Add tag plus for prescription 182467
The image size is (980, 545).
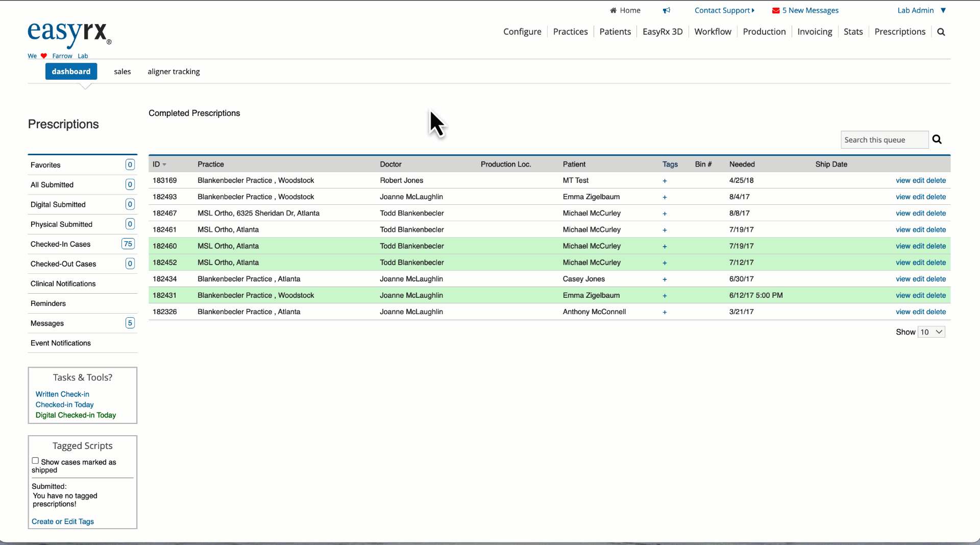[x=665, y=214]
